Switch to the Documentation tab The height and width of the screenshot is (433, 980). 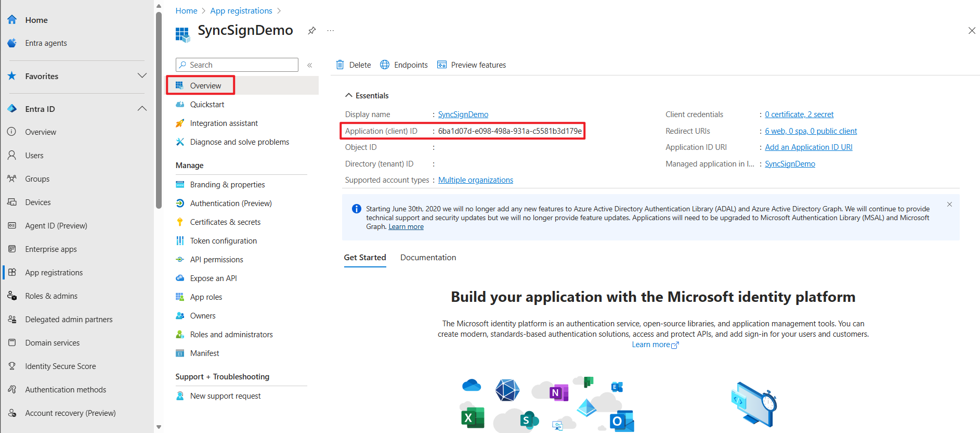(x=428, y=258)
